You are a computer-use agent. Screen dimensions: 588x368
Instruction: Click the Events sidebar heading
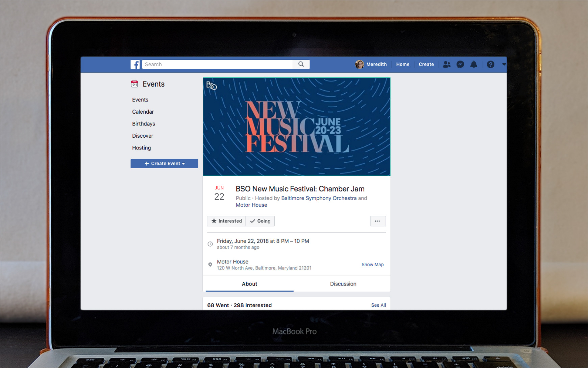(153, 84)
